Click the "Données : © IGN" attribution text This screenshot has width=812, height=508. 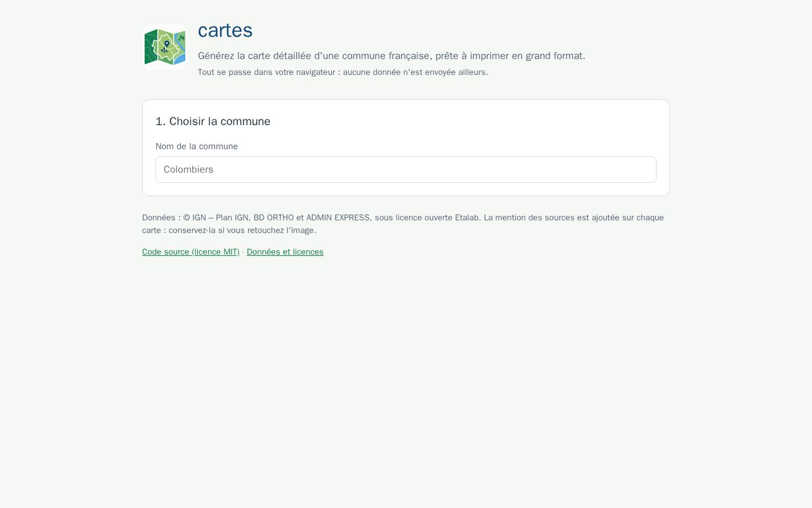403,224
